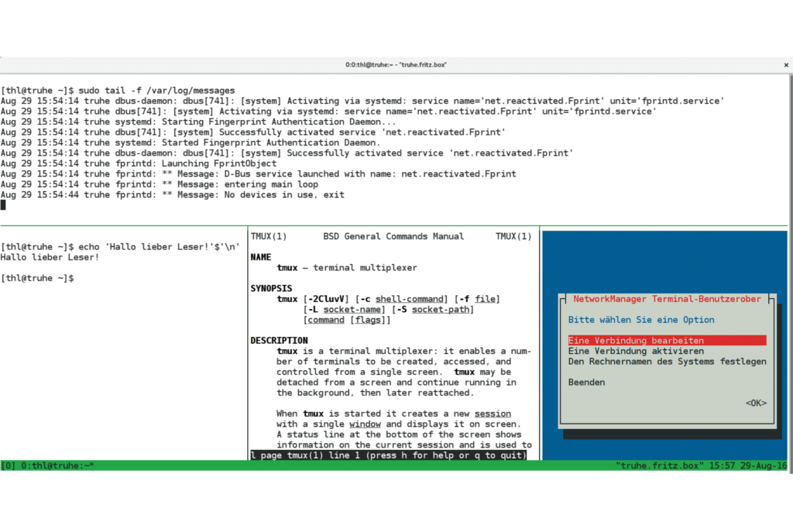
Task: Click the underlined 'window' word in man page
Action: [365, 424]
